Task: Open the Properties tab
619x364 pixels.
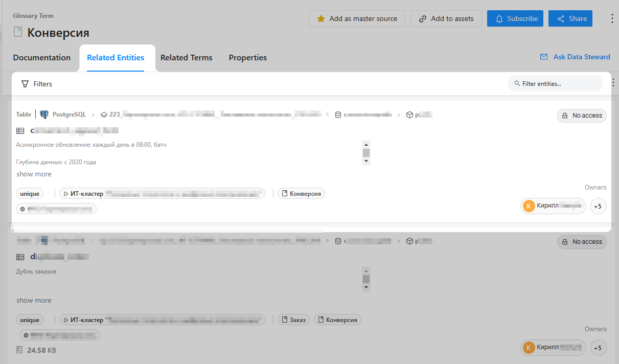Action: click(247, 58)
